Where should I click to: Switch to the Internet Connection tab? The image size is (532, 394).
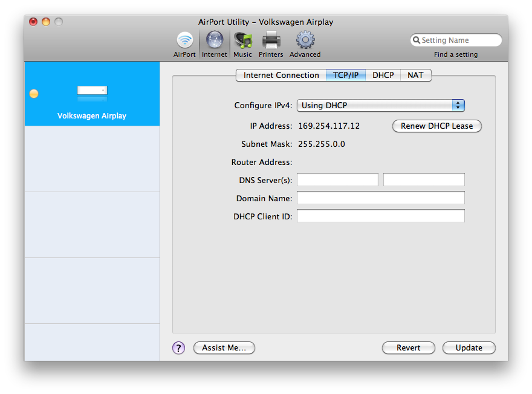point(281,76)
